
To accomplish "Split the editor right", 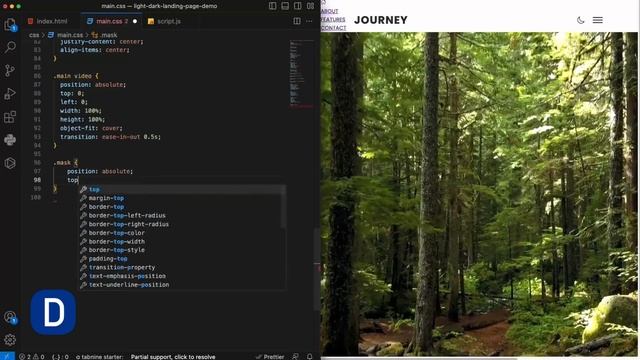I will point(297,21).
